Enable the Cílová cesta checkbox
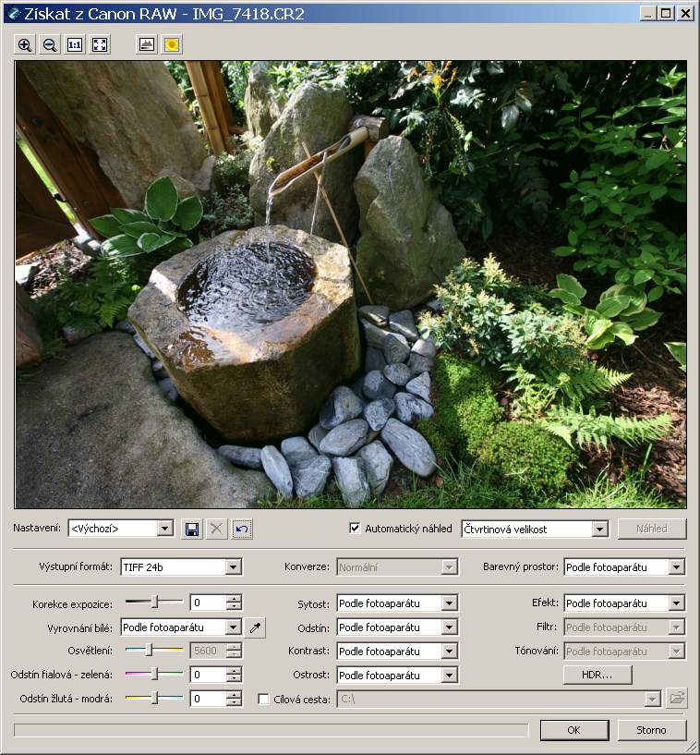The width and height of the screenshot is (700, 755). coord(264,700)
